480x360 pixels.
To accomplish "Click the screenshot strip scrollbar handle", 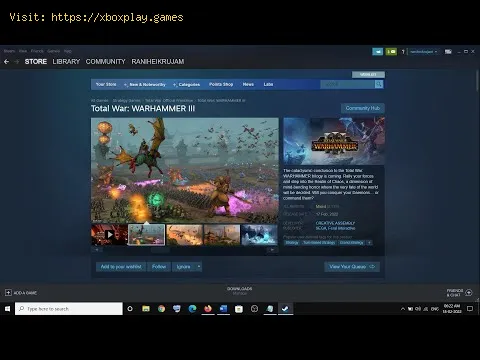I will [x=160, y=250].
